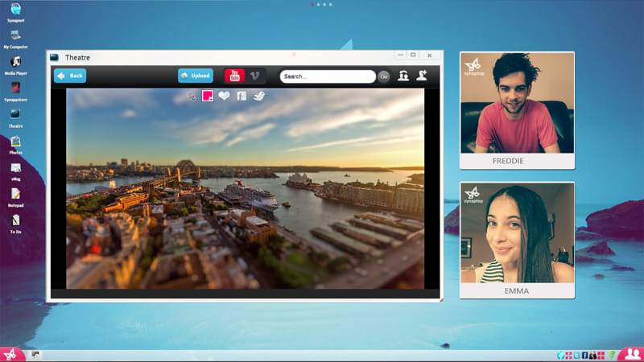
Task: Click the add friend icon in toolbar
Action: pyautogui.click(x=422, y=75)
